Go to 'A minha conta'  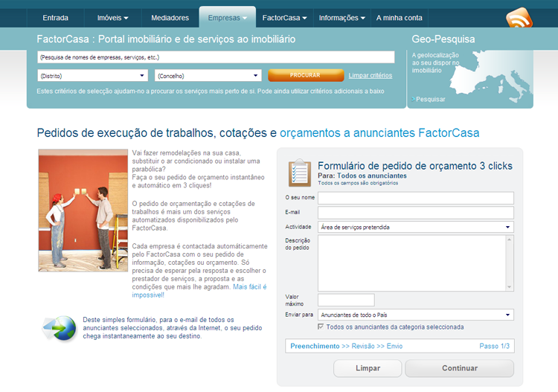click(x=399, y=17)
